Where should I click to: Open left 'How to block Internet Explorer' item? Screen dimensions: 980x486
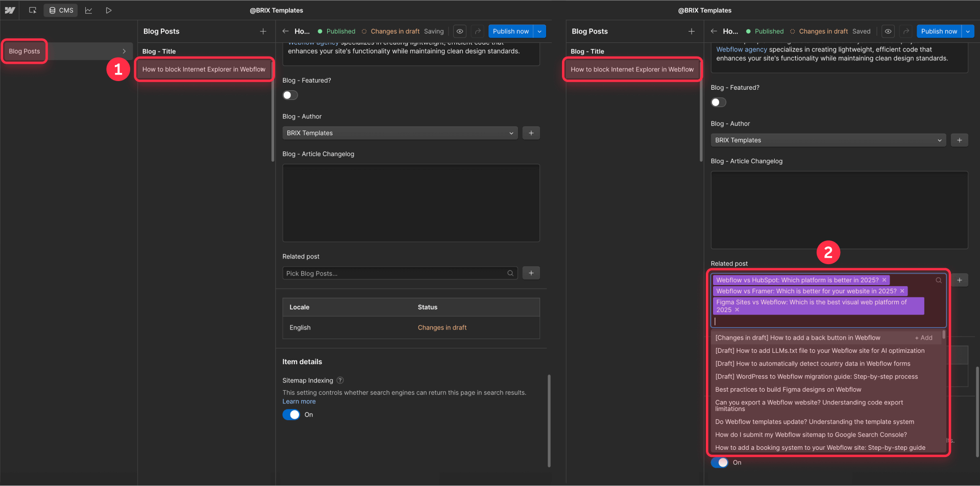204,69
